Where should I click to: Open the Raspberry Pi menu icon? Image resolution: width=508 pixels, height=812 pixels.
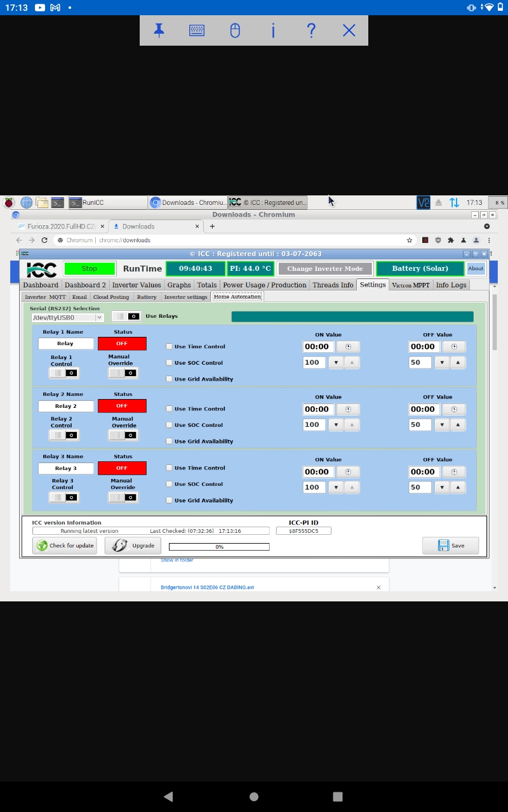click(9, 202)
